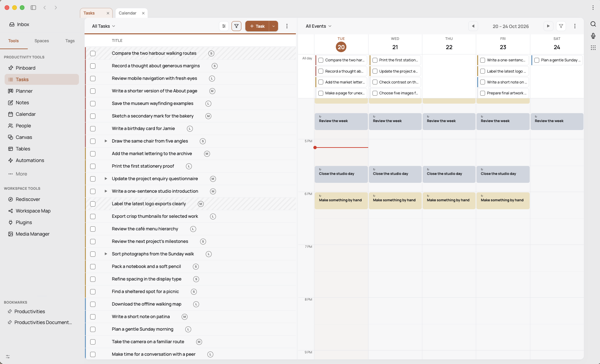Open task view settings sliders icon
The image size is (600, 364).
224,26
